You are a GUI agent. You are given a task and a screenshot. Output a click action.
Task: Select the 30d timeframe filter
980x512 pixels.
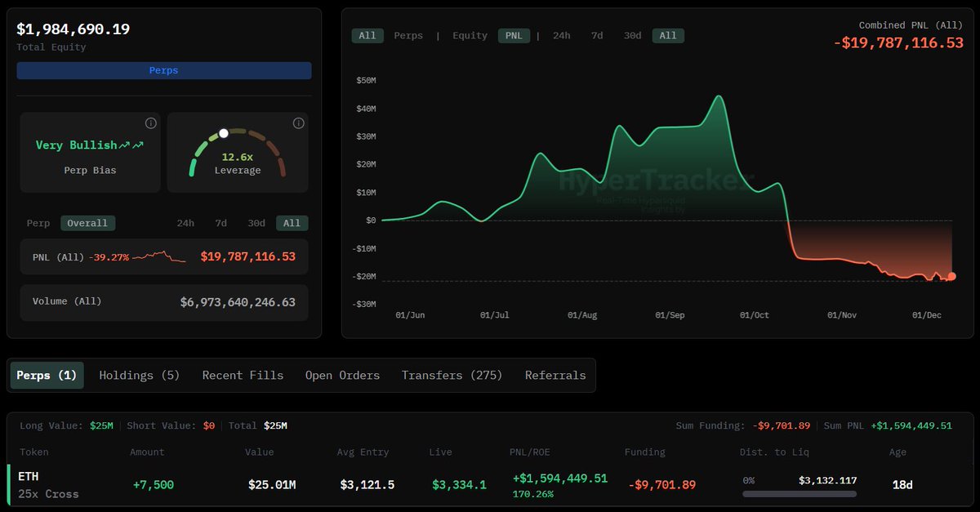click(632, 35)
